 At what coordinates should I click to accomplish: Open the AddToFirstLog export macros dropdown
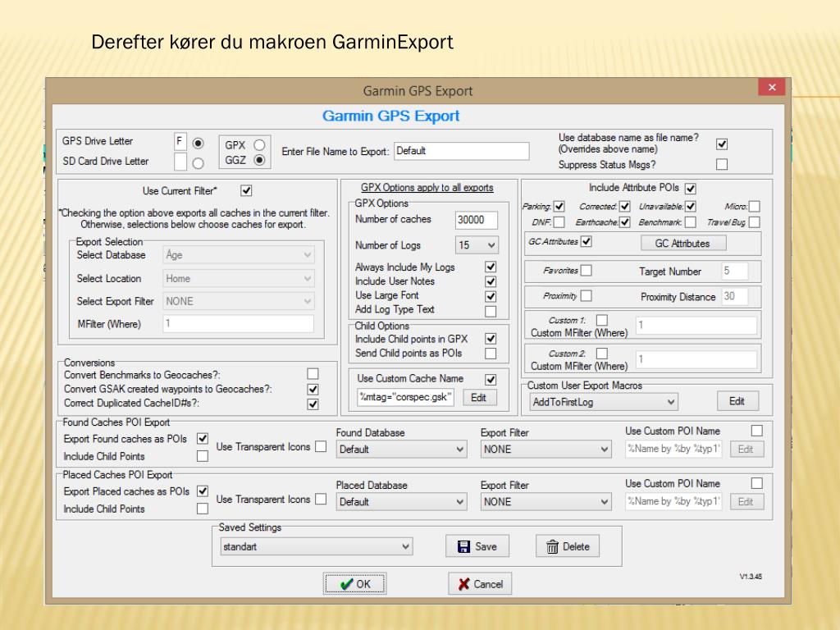[x=604, y=402]
